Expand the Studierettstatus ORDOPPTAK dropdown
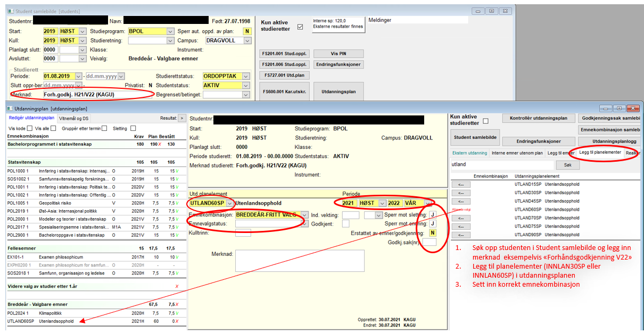This screenshot has height=333, width=644. [x=245, y=76]
